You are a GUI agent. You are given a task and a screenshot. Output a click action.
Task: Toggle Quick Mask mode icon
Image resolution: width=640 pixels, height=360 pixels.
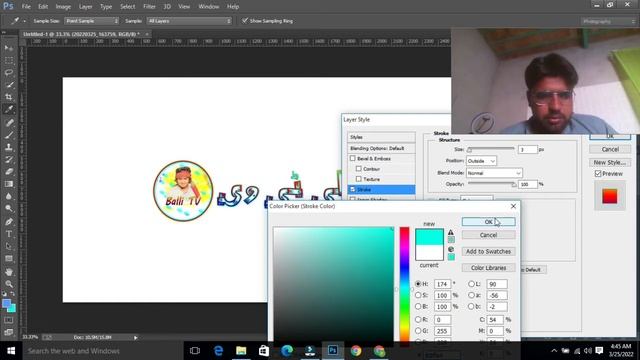[9, 320]
